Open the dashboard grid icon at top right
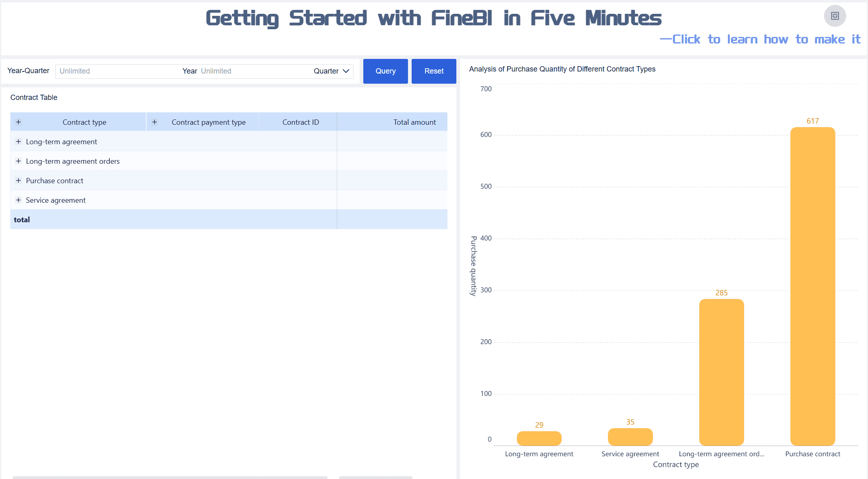868x479 pixels. (835, 16)
